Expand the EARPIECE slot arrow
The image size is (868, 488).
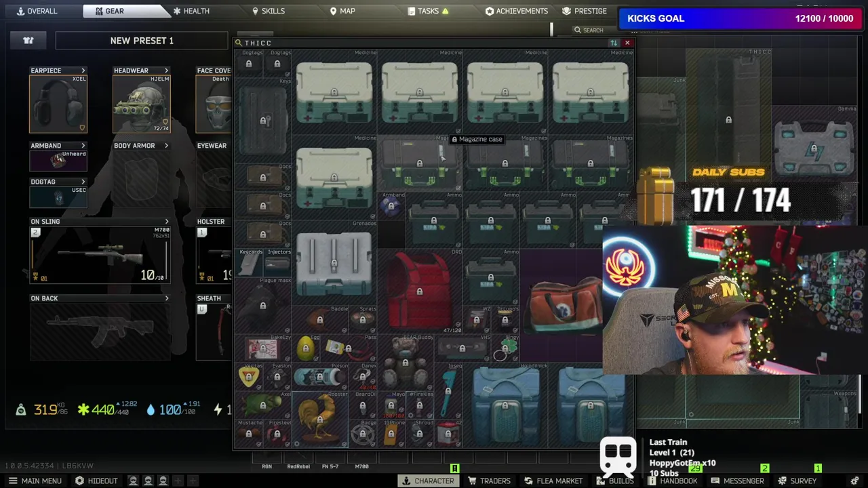(x=83, y=70)
